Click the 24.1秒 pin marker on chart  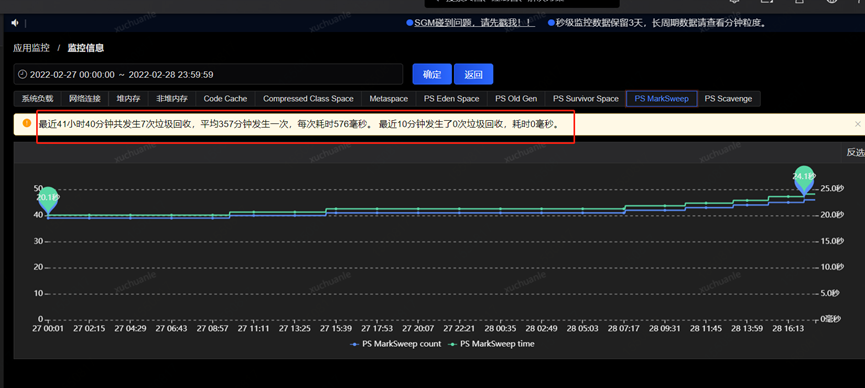804,179
